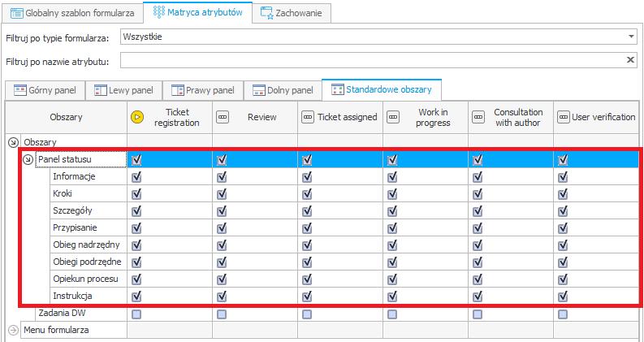Click the step icon next to Work in progress
This screenshot has width=644, height=342.
(x=393, y=117)
